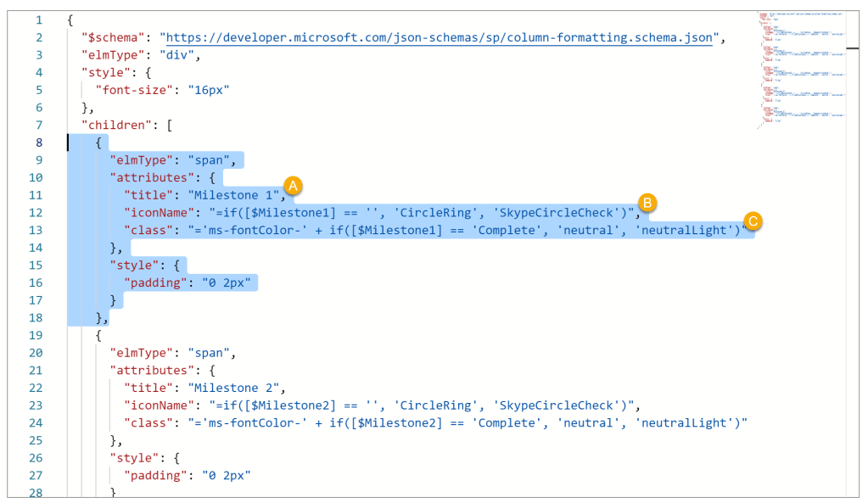Screen dimensions: 868x503
Task: Click the "children" array key
Action: 115,125
